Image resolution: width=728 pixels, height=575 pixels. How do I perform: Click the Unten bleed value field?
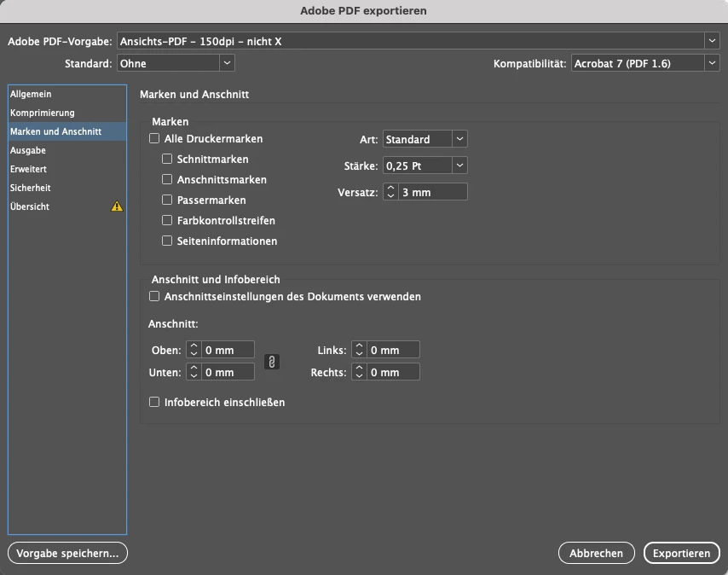point(228,372)
